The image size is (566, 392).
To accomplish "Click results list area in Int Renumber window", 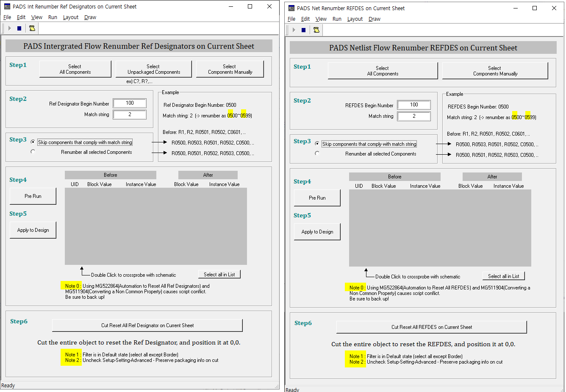I will tap(156, 226).
